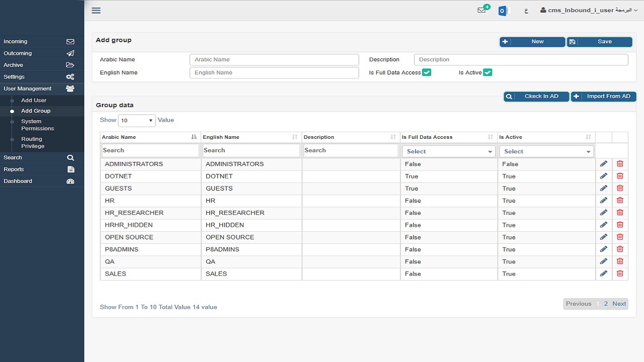Open the Show entries count dropdown

[x=137, y=121]
